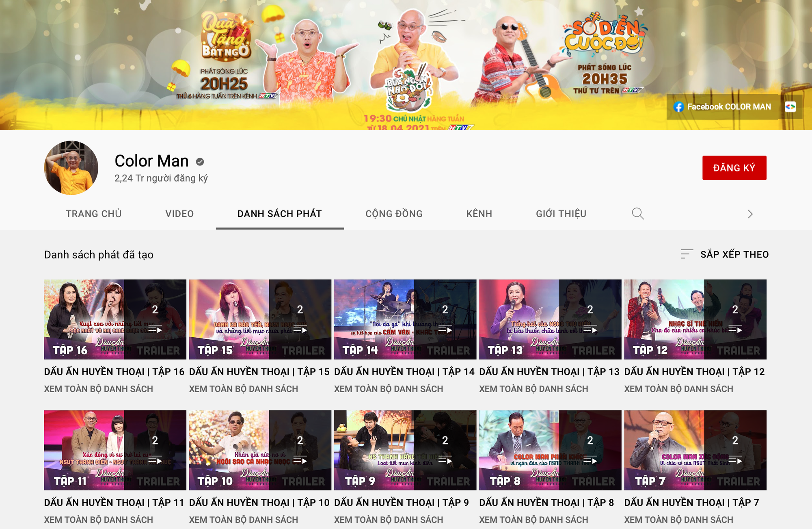Click the ĐĂNG KÝ subscribe button
Viewport: 812px width, 529px height.
pos(734,167)
